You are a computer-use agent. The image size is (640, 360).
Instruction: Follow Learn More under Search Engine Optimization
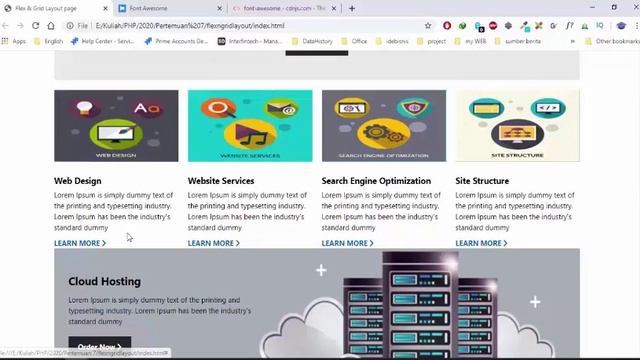[x=348, y=243]
